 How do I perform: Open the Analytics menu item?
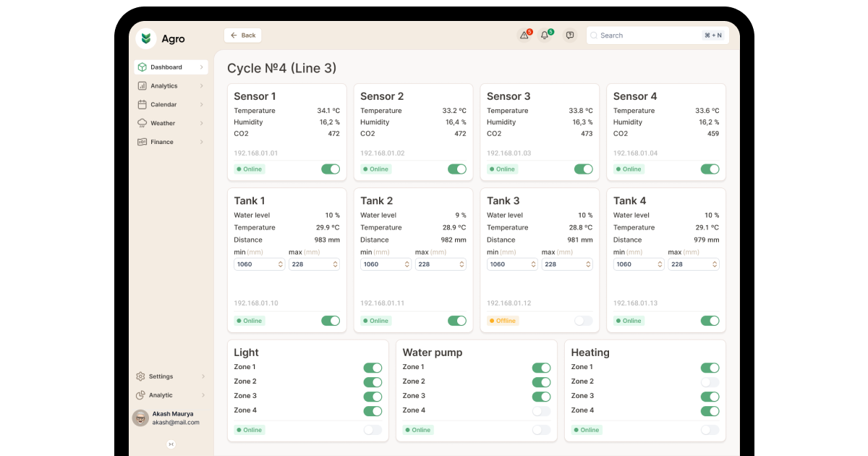(x=171, y=85)
